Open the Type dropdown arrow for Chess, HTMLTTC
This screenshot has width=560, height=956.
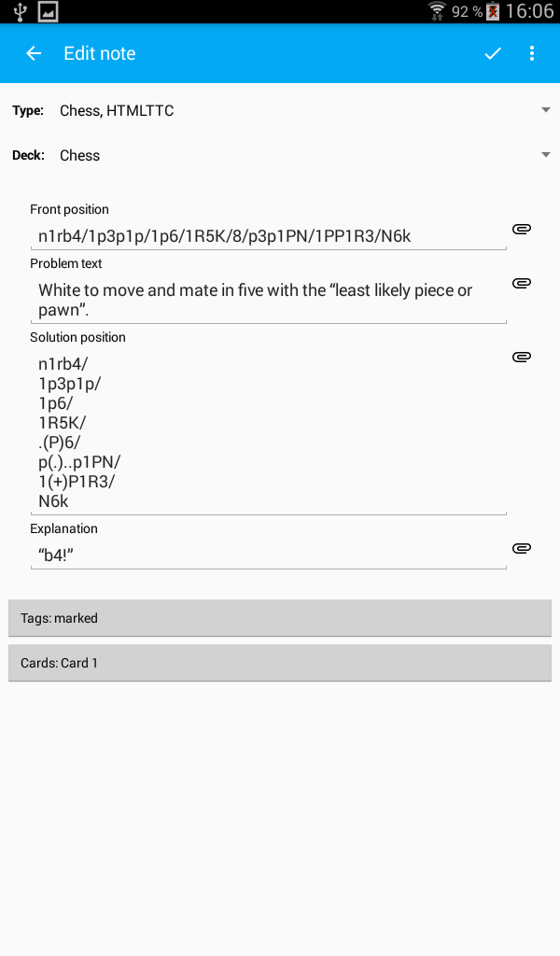pos(545,109)
